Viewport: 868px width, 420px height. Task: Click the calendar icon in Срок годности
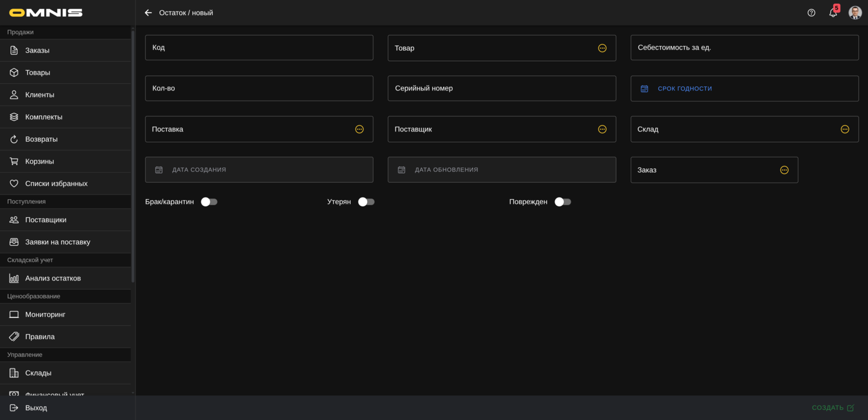tap(644, 89)
